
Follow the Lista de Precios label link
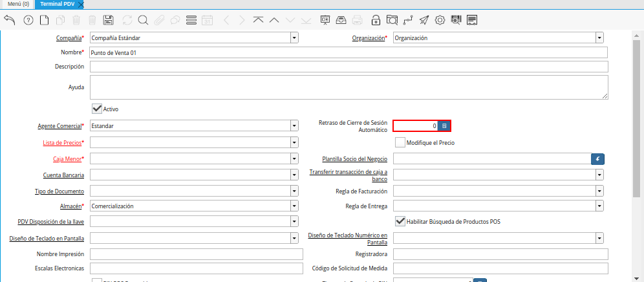coord(62,142)
